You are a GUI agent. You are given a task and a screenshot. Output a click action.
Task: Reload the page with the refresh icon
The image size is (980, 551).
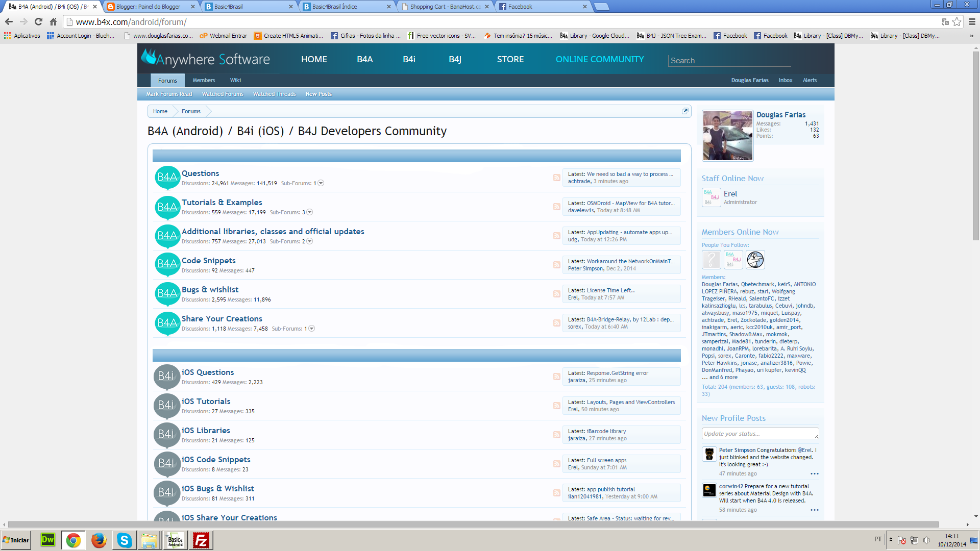point(38,22)
